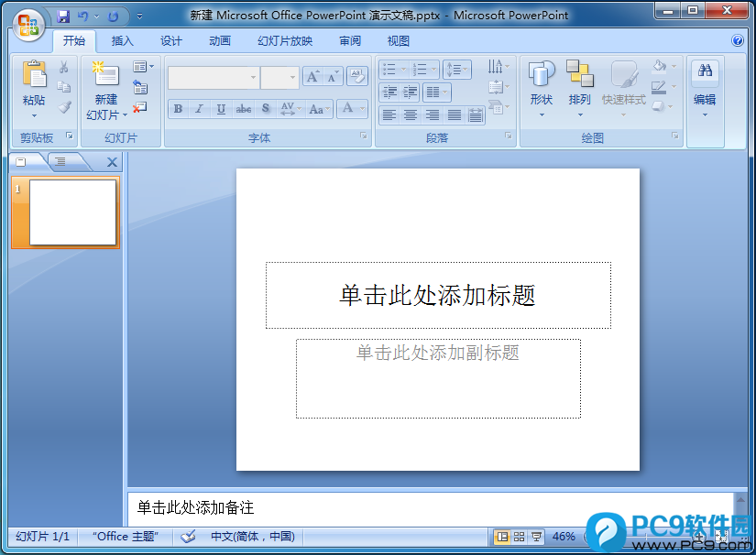Toggle bold formatting
This screenshot has width=756, height=555.
(x=179, y=109)
